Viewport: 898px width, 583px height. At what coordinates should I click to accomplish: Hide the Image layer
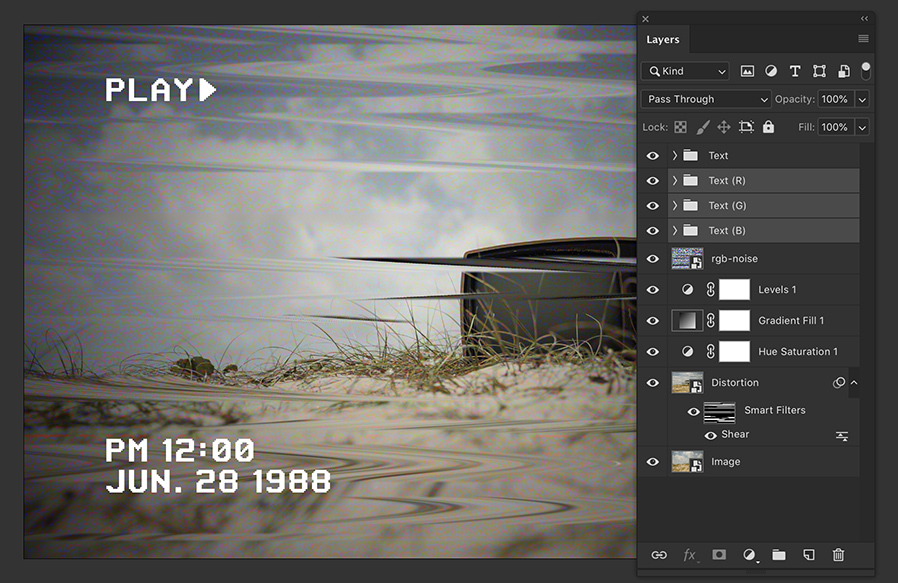click(652, 462)
